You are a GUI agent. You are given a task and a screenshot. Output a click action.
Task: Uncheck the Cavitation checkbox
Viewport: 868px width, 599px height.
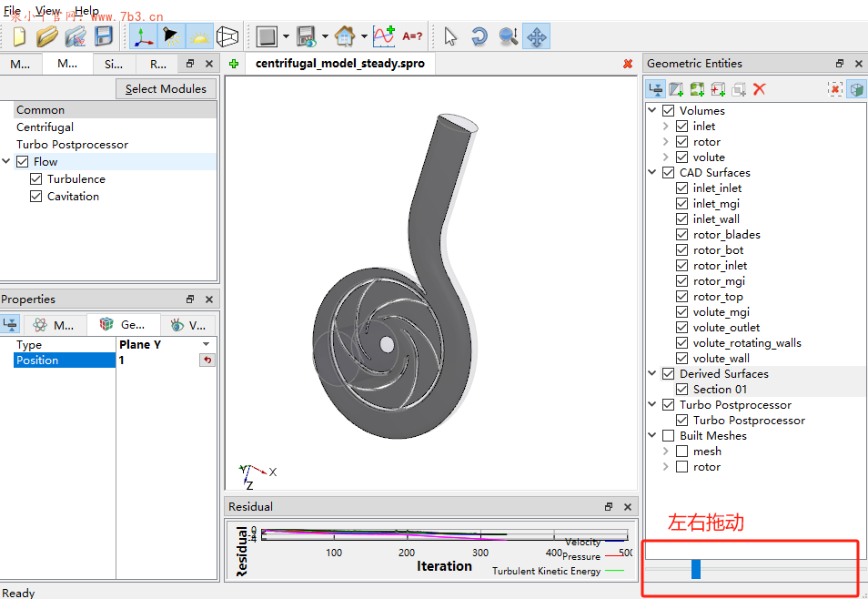36,197
